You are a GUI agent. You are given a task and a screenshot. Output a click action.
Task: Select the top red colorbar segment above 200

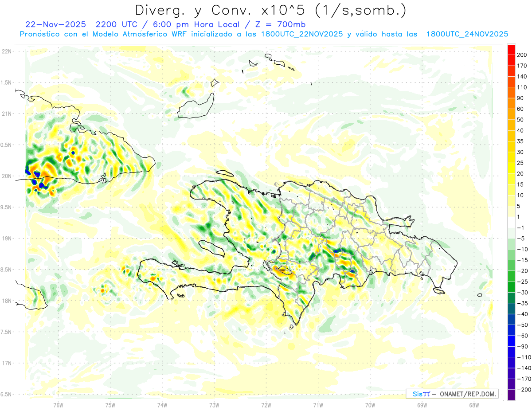[511, 50]
